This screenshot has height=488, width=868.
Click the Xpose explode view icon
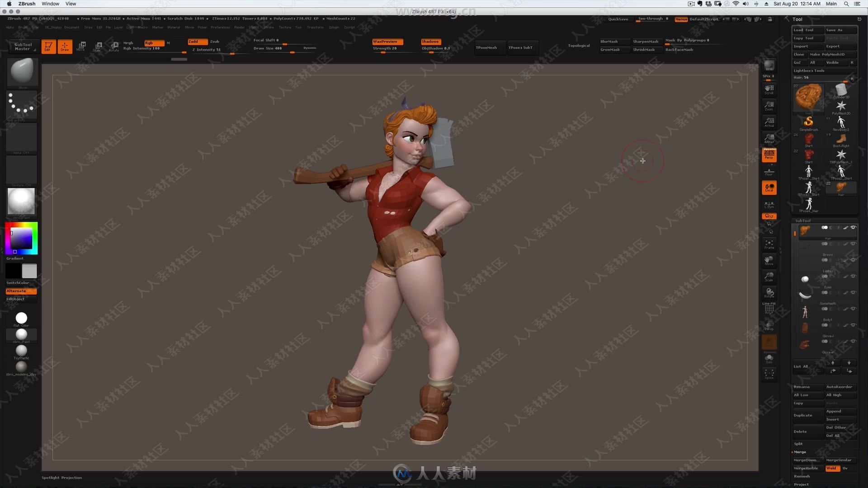[769, 374]
